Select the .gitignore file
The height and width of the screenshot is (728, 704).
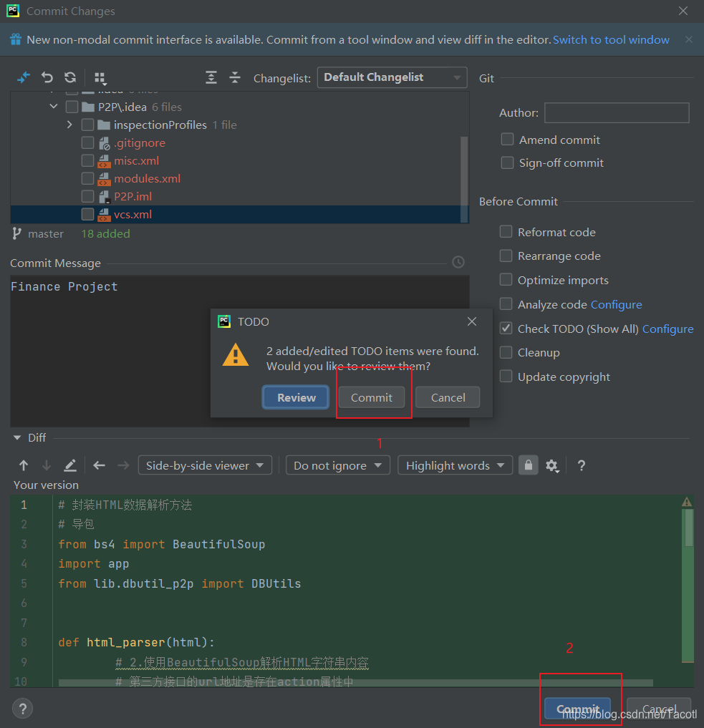point(140,143)
